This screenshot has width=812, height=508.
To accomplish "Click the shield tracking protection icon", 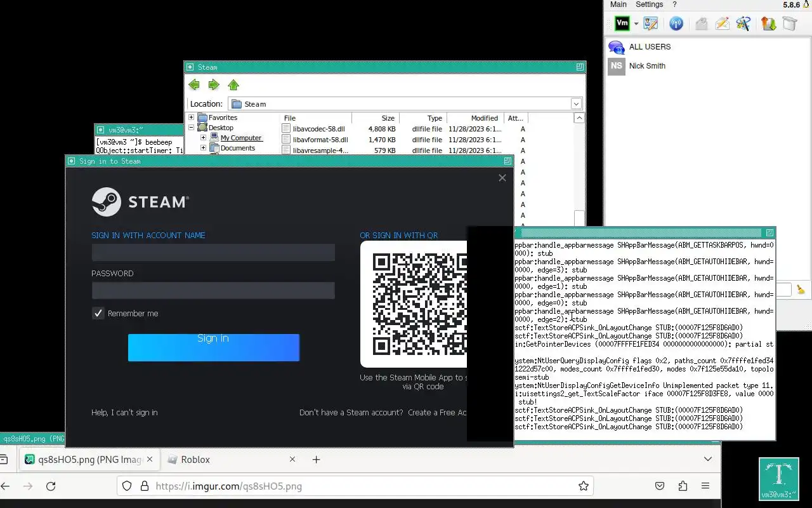I will click(x=127, y=486).
